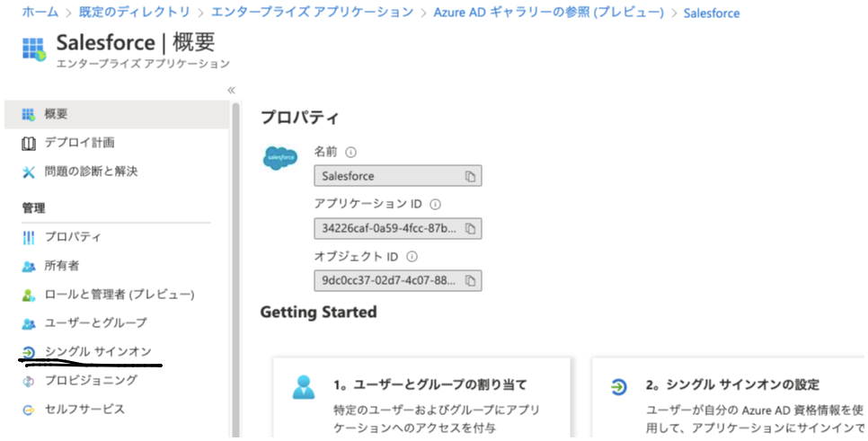
Task: Click the Salesforce cloud logo
Action: (x=280, y=158)
